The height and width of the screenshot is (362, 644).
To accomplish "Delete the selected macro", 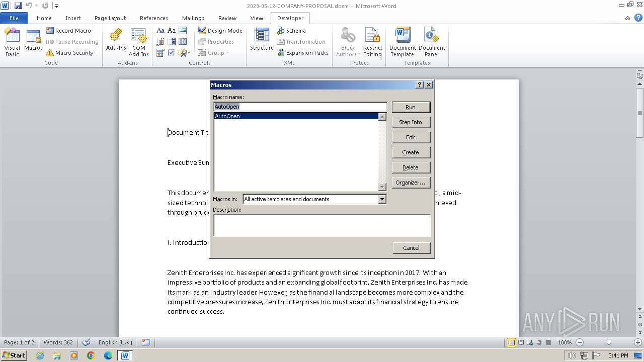I will [x=411, y=167].
